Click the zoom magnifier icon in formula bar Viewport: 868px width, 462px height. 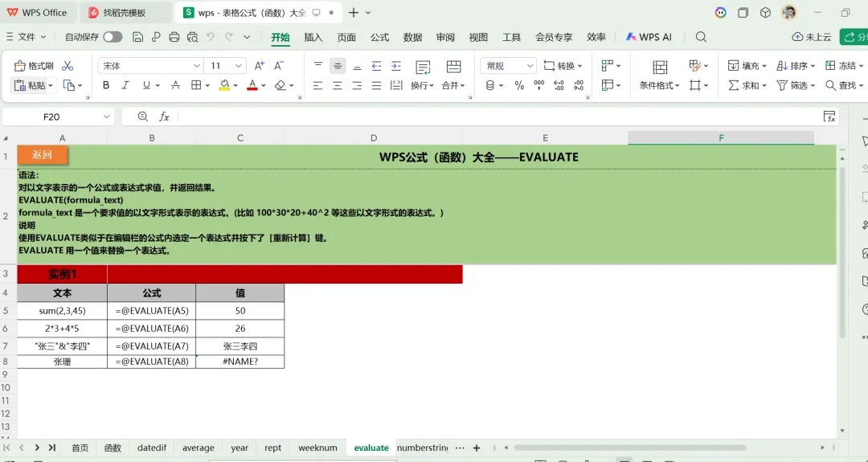(143, 117)
